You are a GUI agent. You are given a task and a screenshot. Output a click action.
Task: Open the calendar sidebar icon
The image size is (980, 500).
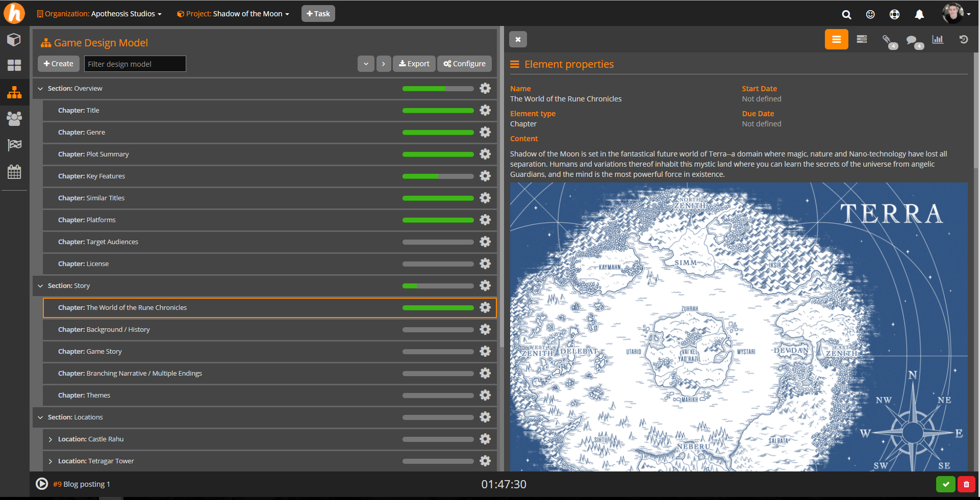tap(14, 172)
